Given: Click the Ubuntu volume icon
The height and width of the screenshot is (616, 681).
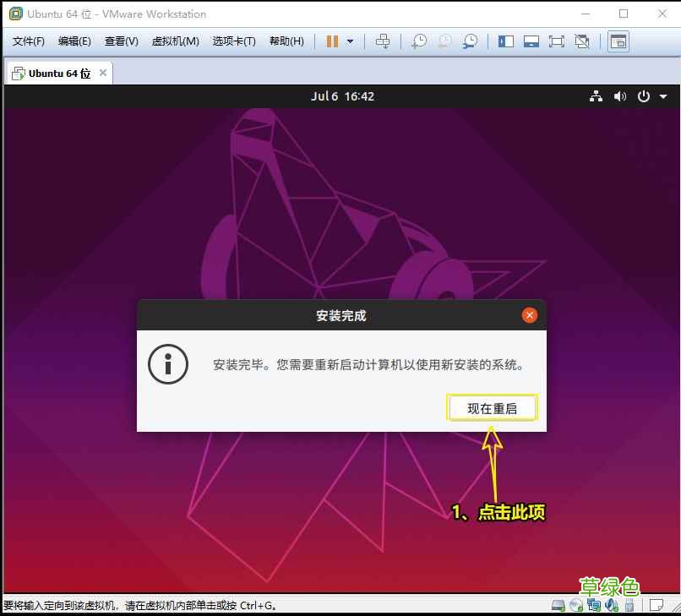Looking at the screenshot, I should point(620,96).
